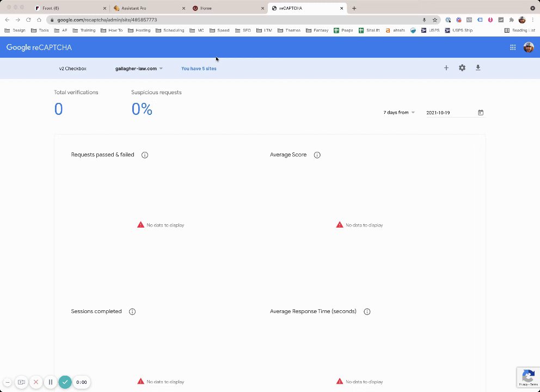
Task: Open the Hosting bookmarks folder
Action: (139, 30)
